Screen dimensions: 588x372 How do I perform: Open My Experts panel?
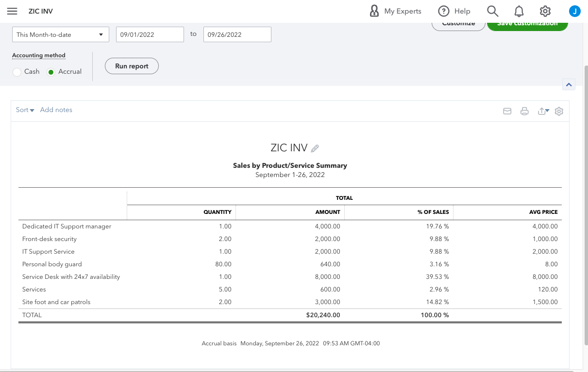395,11
